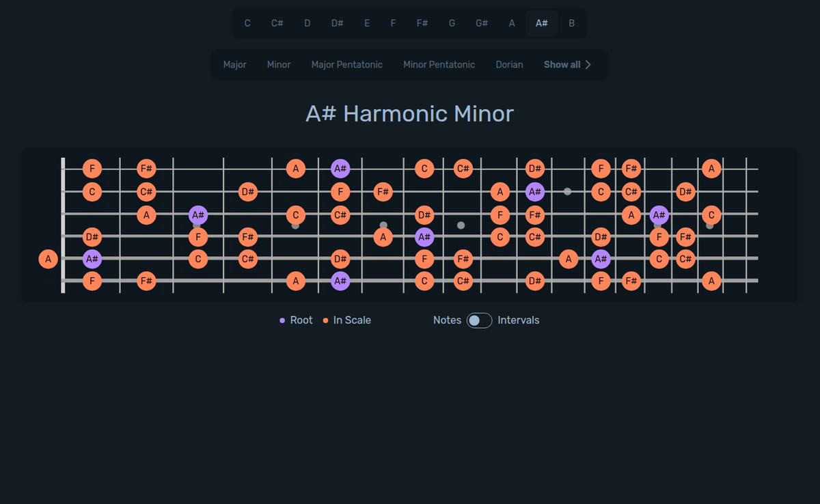Click the purple Root color dot in the legend
820x504 pixels.
coord(283,320)
